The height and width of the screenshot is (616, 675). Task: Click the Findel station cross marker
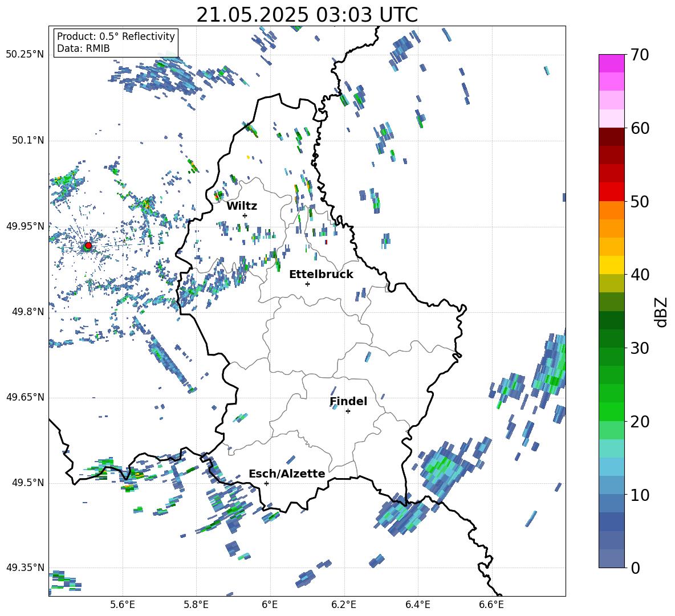(x=348, y=411)
